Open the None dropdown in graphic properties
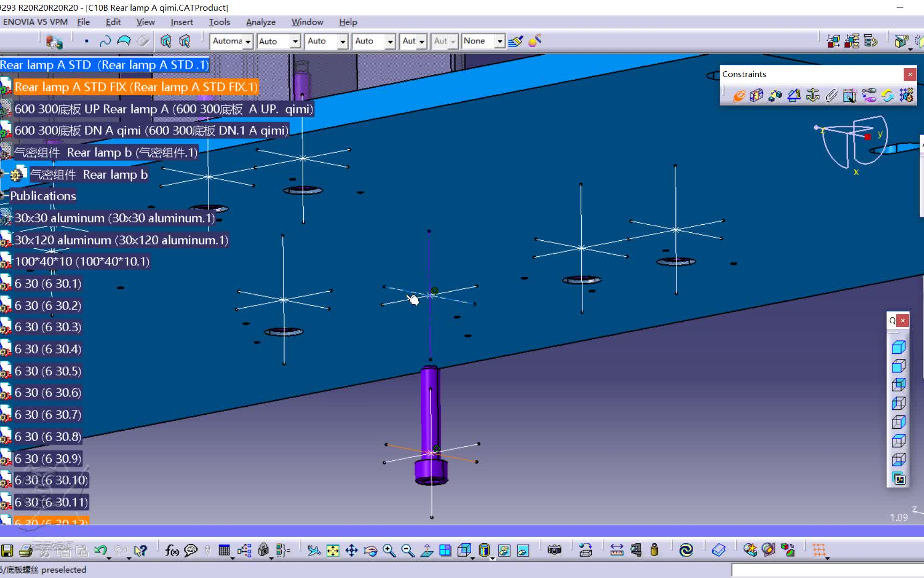The width and height of the screenshot is (924, 578). point(499,41)
